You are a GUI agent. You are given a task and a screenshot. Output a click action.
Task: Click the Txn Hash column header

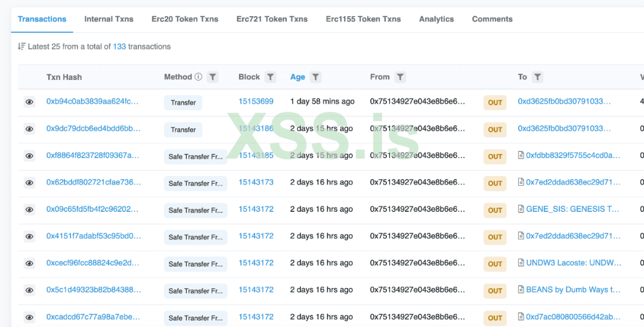click(x=64, y=77)
